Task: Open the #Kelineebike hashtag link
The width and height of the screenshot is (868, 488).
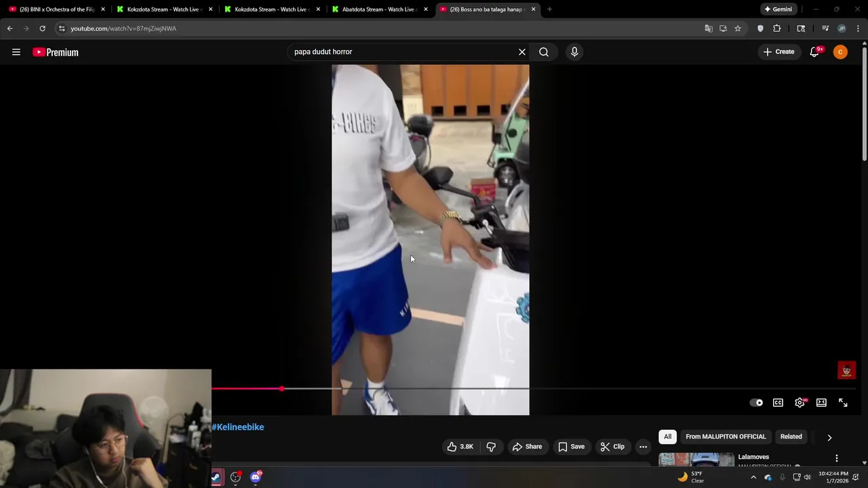Action: coord(238,427)
